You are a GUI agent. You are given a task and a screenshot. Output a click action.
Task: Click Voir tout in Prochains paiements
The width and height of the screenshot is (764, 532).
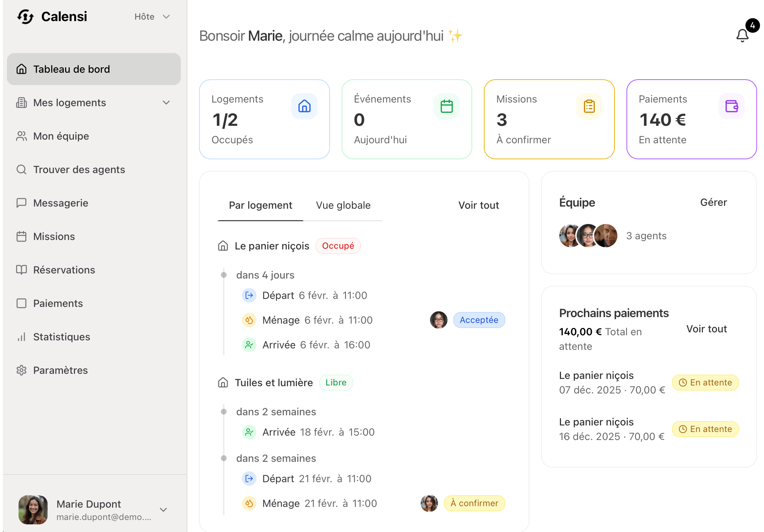[x=706, y=329]
